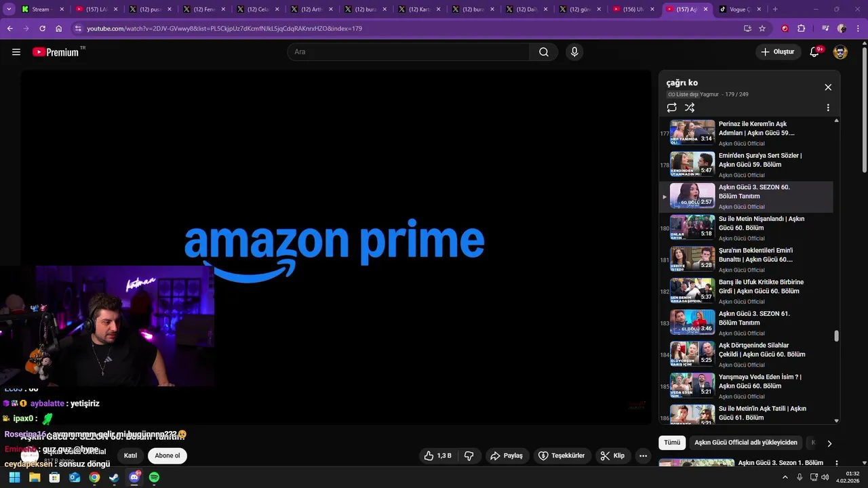Close the çağrı ko playlist panel
The image size is (868, 488).
coord(828,87)
